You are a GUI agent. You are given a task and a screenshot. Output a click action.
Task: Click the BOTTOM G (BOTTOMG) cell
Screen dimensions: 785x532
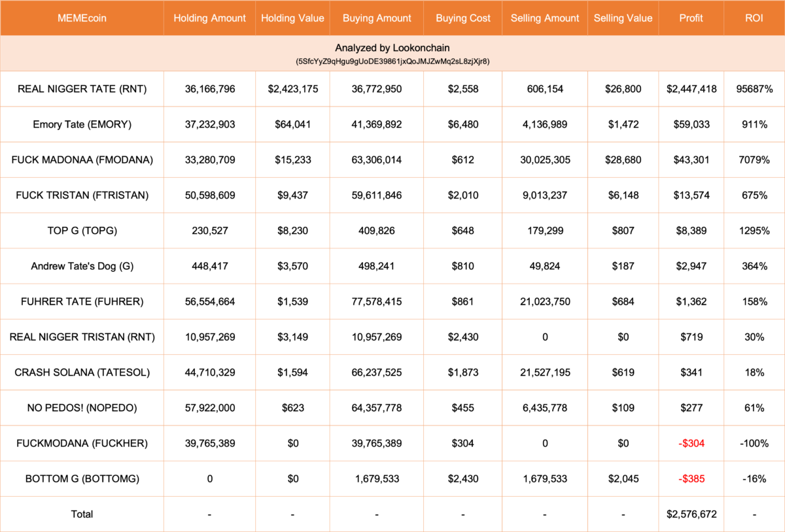tap(82, 479)
